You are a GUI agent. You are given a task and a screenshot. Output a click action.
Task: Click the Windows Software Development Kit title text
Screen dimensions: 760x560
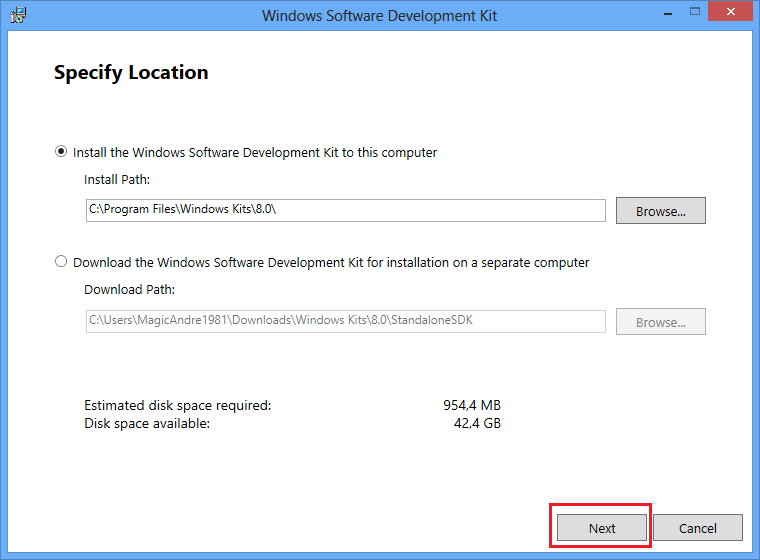point(380,16)
